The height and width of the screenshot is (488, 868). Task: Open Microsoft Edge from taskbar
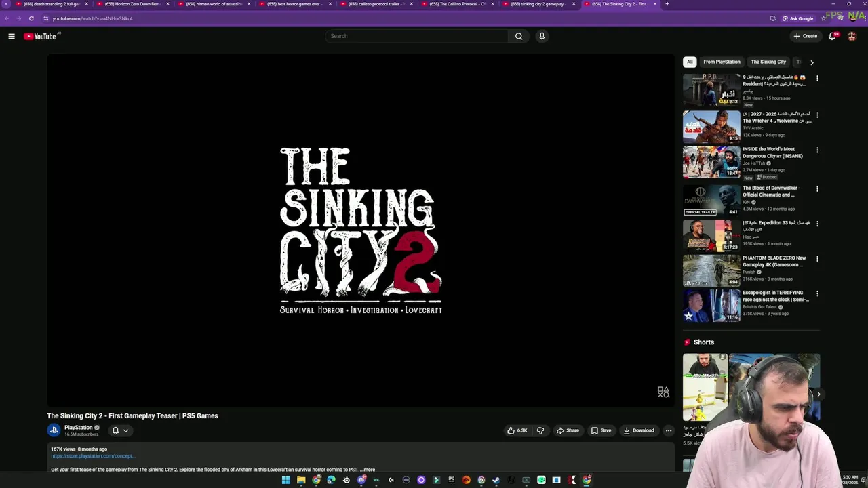331,480
